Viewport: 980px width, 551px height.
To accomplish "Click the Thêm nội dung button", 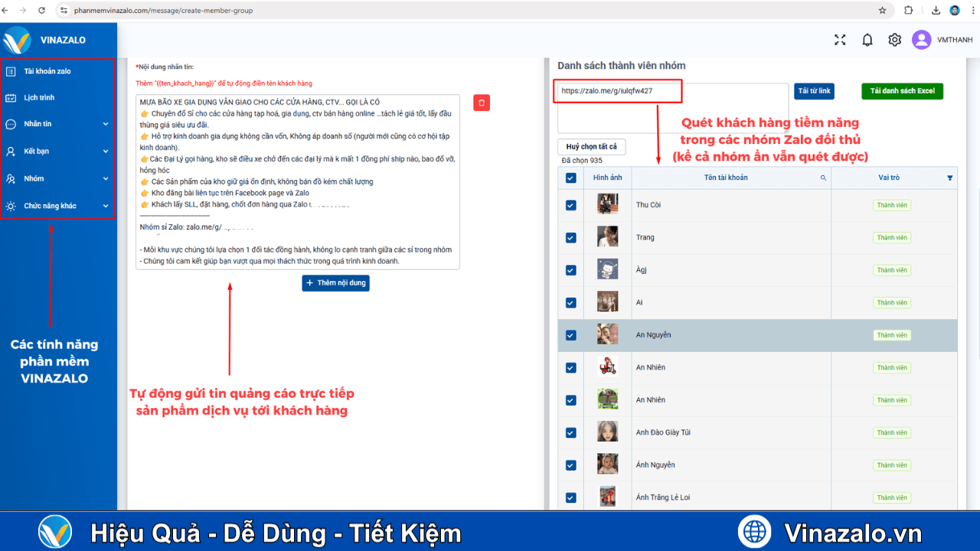I will pos(335,283).
